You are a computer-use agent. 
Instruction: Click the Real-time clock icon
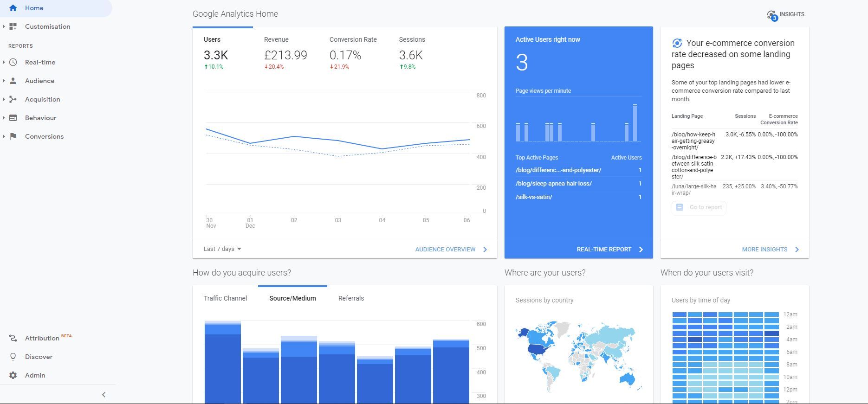point(13,62)
